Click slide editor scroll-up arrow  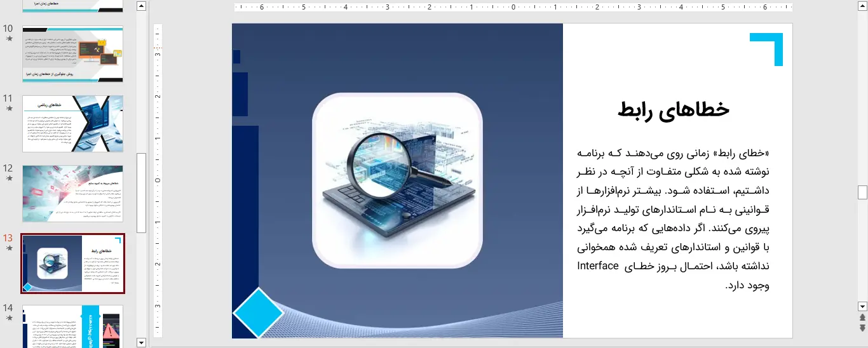(862, 6)
